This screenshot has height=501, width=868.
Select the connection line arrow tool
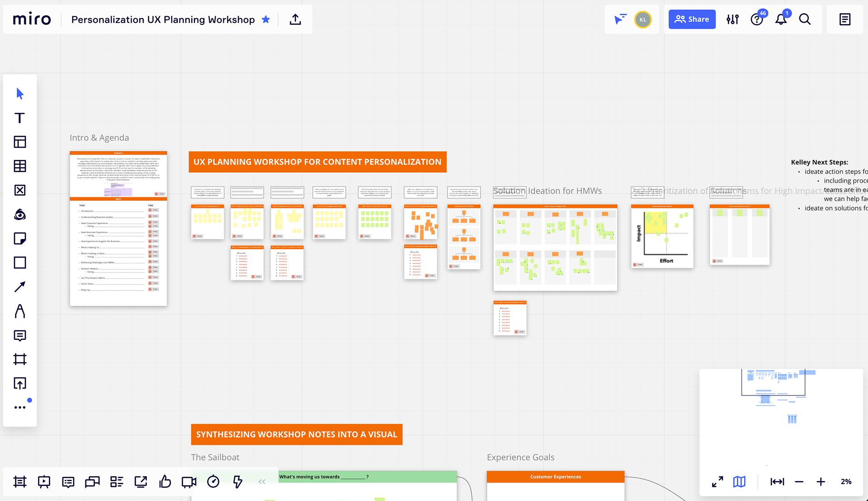click(19, 287)
